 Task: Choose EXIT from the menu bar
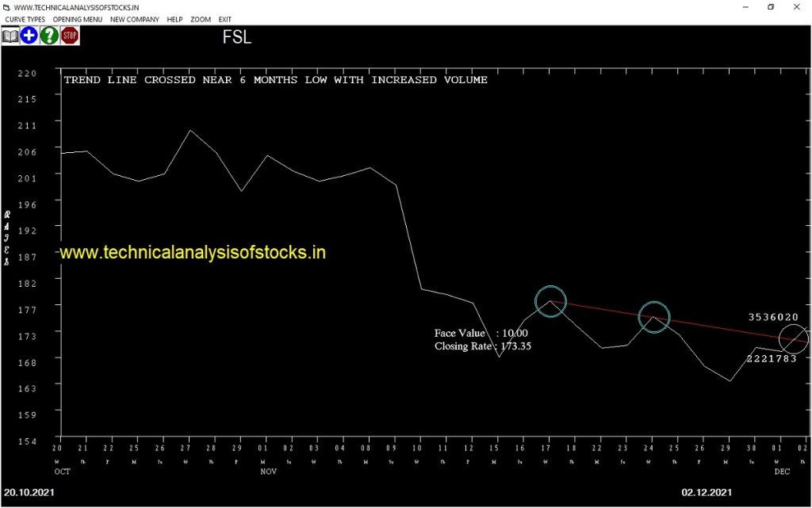click(x=225, y=19)
